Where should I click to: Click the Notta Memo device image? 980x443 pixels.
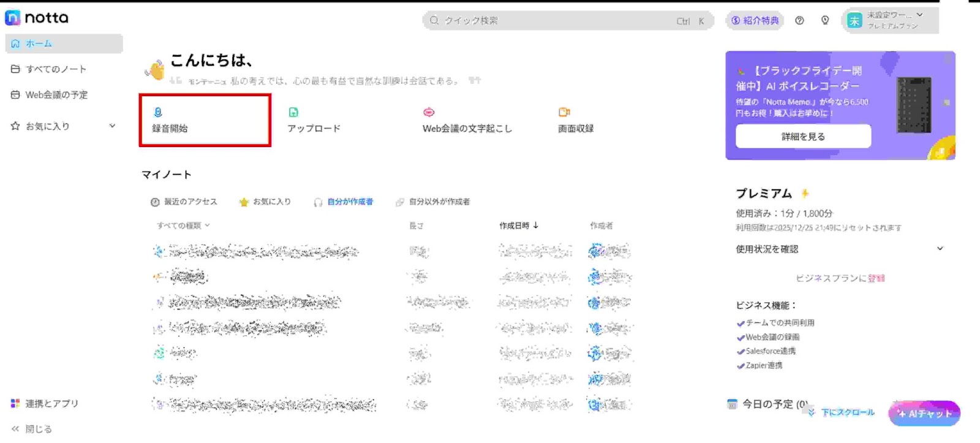[914, 105]
